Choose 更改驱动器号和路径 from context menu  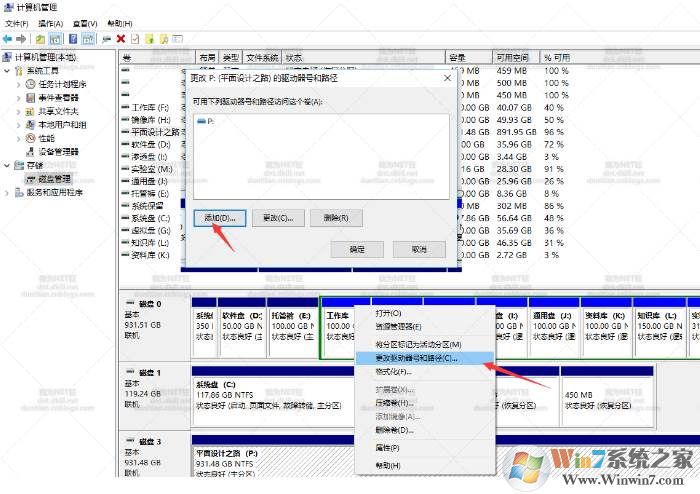[x=416, y=357]
